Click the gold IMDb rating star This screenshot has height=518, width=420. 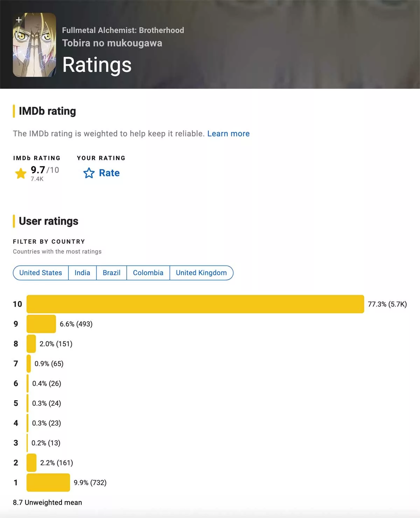[x=21, y=173]
